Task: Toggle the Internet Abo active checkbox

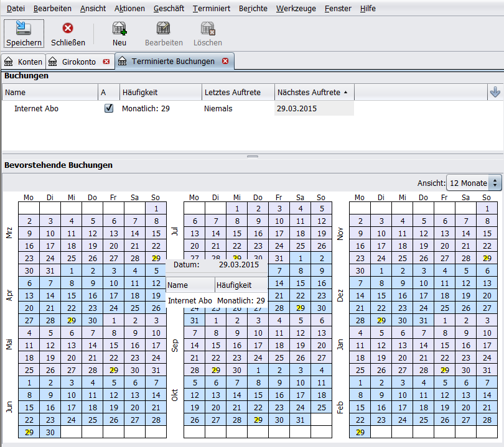Action: (109, 108)
